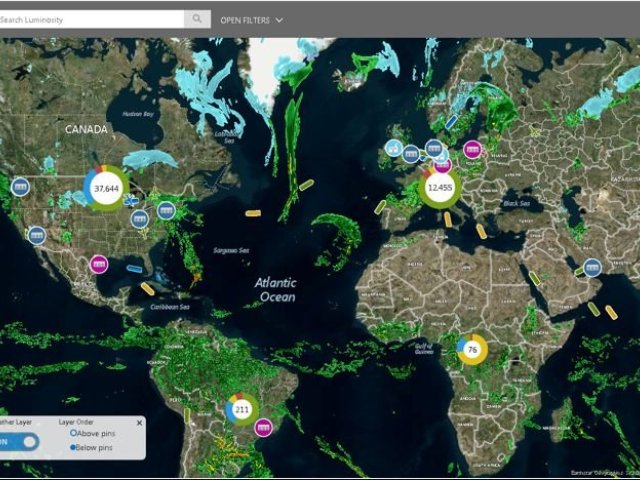Open the 211 cluster in South America
This screenshot has width=640, height=480.
(241, 409)
